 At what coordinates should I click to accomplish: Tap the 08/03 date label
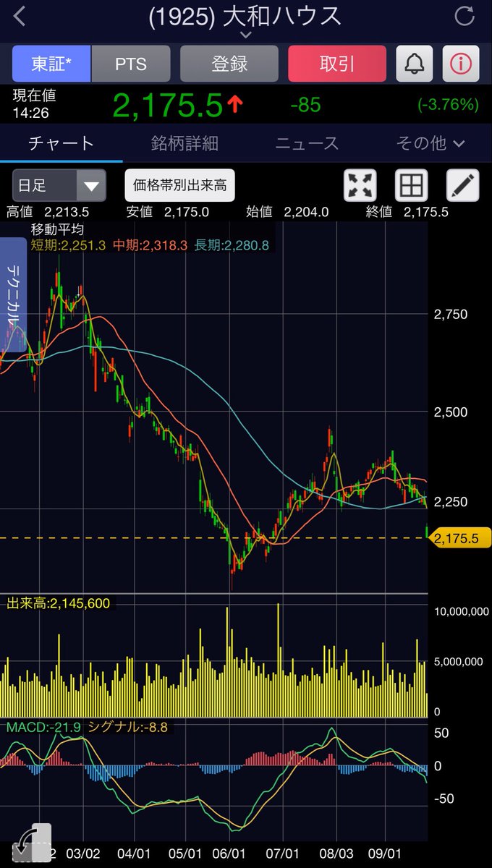pyautogui.click(x=335, y=854)
